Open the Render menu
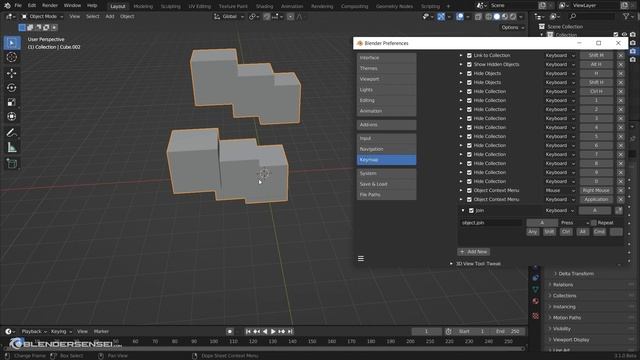This screenshot has width=640, height=360. click(50, 6)
